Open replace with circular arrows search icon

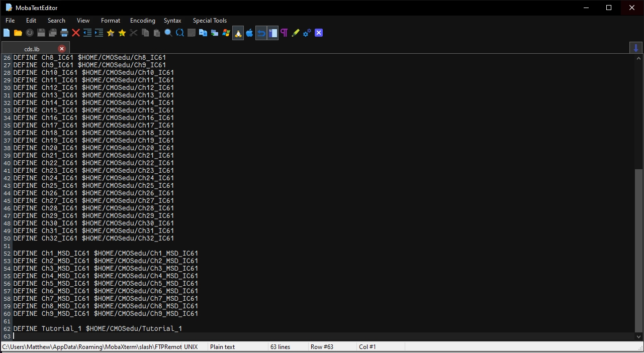click(x=180, y=33)
